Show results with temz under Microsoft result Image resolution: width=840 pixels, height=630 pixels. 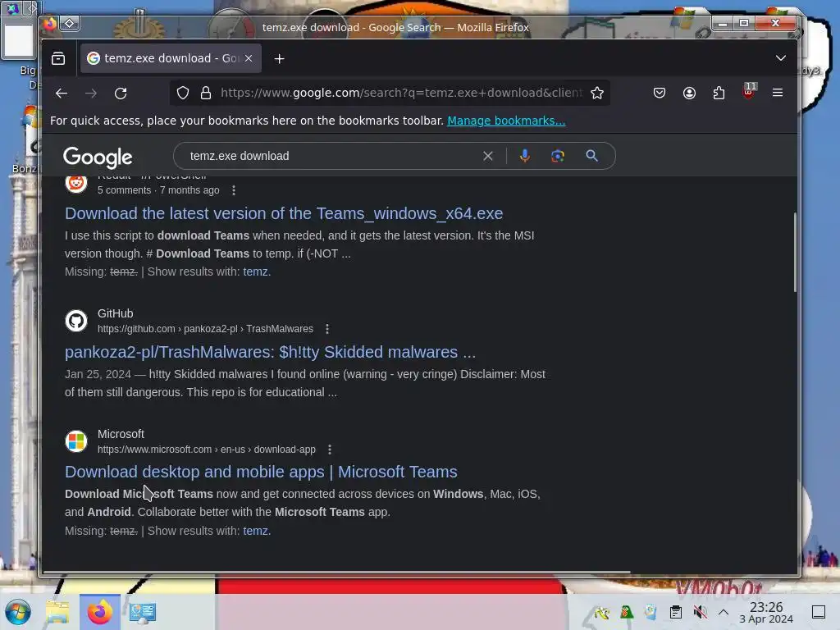[257, 531]
